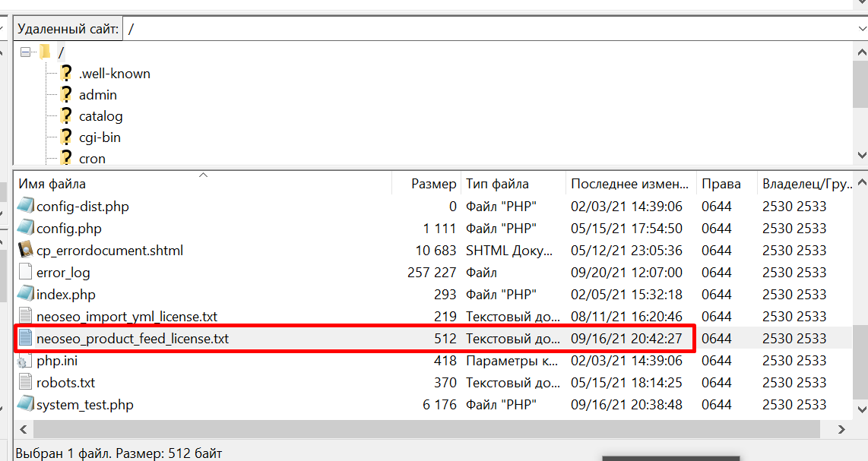Select neoseo_product_feed_license.txt file name
868x461 pixels.
pos(132,339)
